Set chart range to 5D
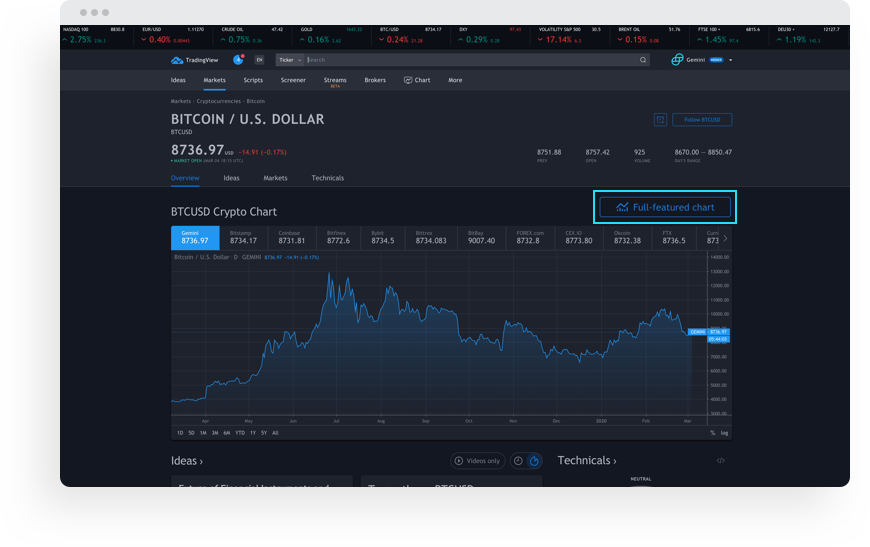Image resolution: width=870 pixels, height=547 pixels. point(191,433)
